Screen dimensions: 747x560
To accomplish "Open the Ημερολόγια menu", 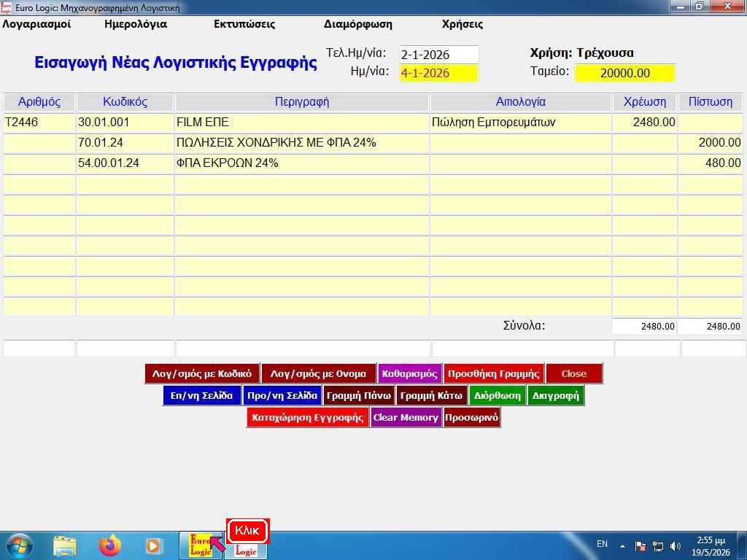I will pos(136,24).
